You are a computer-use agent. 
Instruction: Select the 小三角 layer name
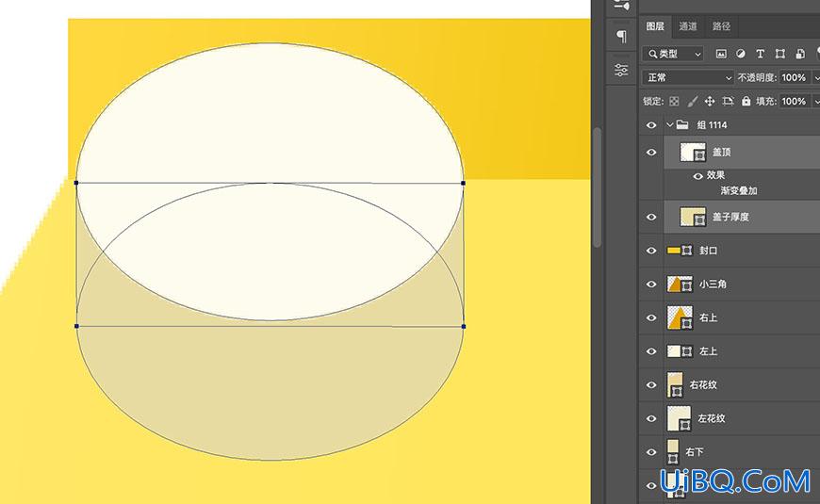[713, 284]
